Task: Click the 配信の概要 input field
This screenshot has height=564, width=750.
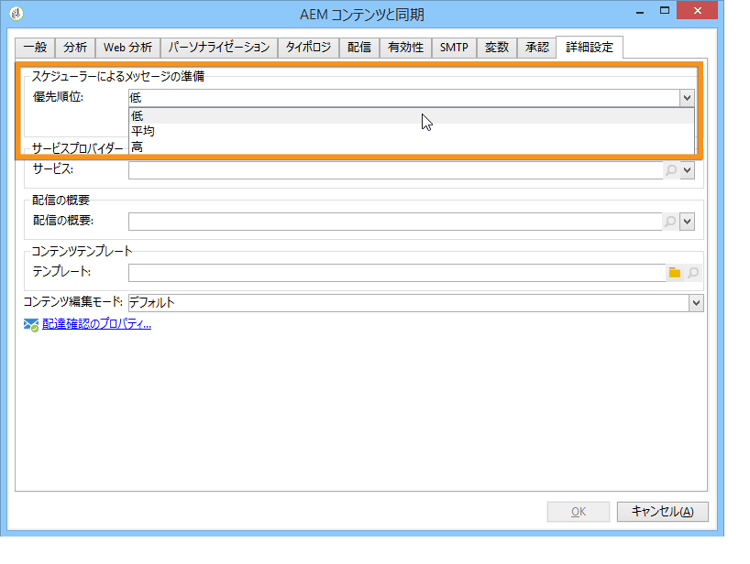Action: coord(395,221)
